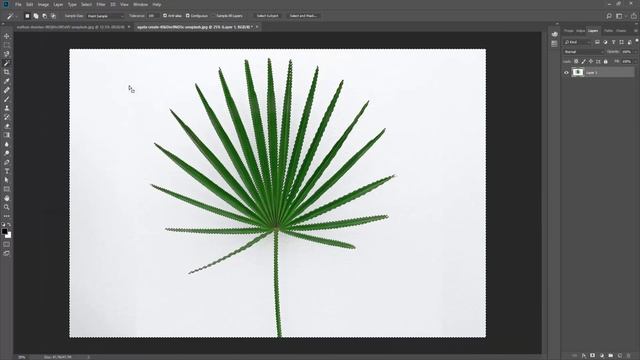Open the workspace switcher in options bar
Image resolution: width=640 pixels, height=360 pixels.
(x=620, y=16)
